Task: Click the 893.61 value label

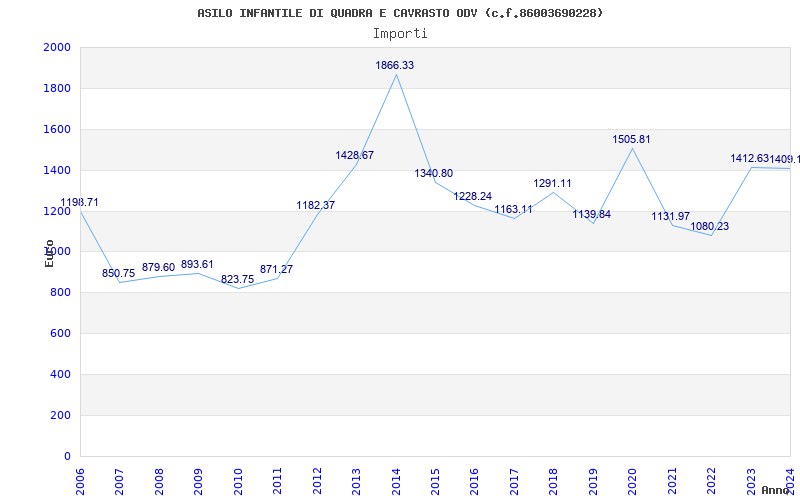Action: (197, 264)
